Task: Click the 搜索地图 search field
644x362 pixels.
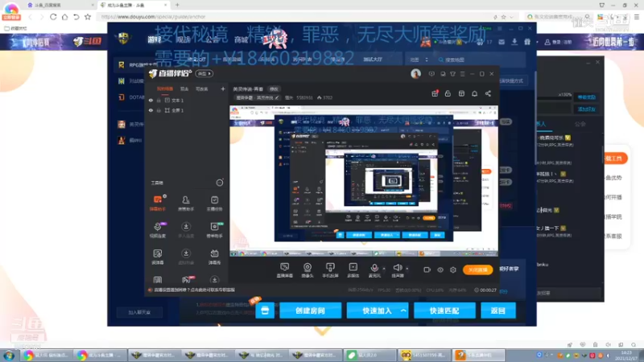Action: point(481,60)
